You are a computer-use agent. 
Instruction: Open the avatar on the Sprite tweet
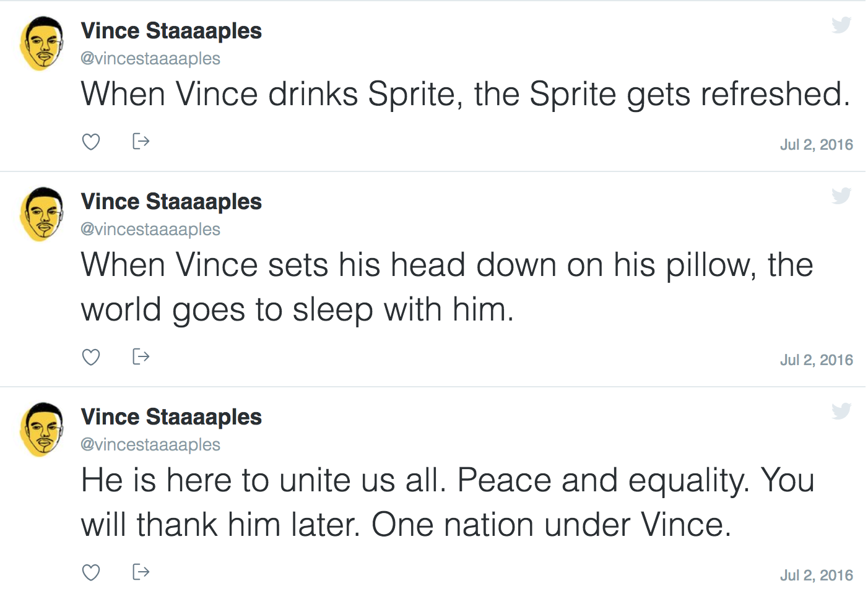click(42, 43)
